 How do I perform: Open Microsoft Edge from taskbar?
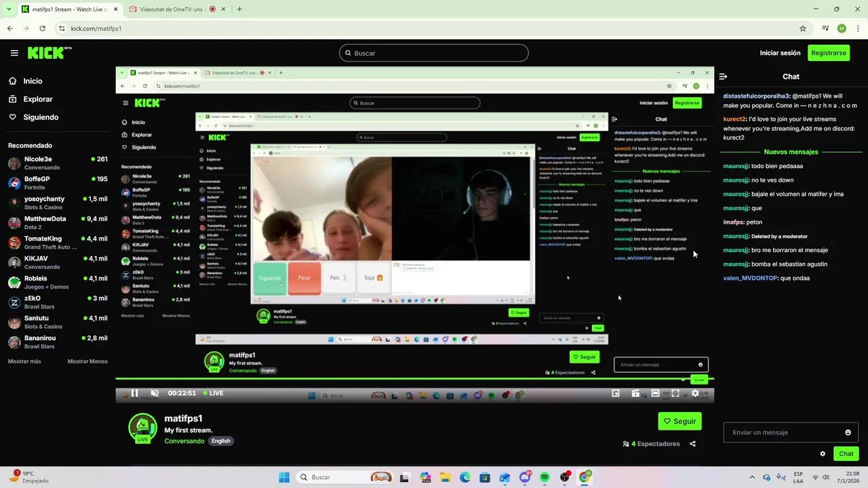click(x=465, y=477)
